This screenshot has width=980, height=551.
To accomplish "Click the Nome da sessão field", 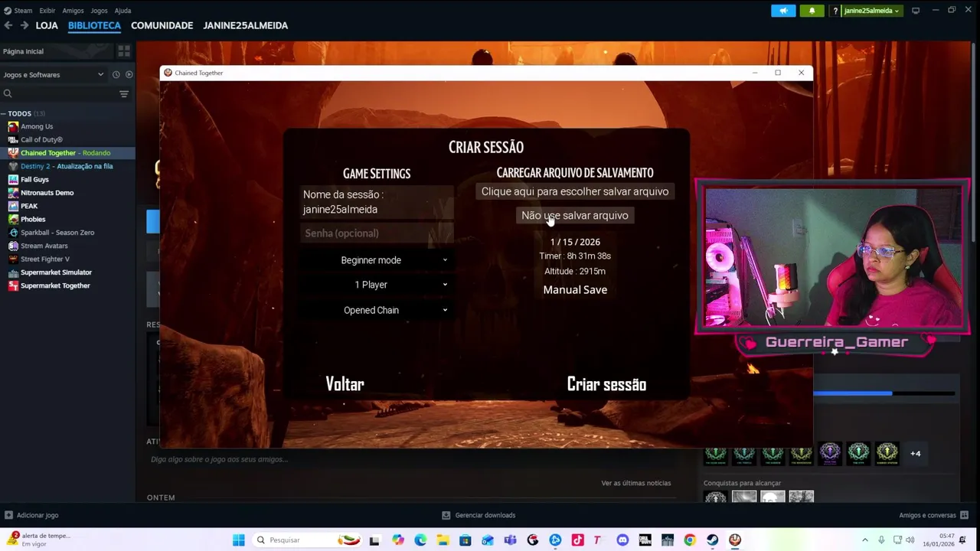I will (x=377, y=202).
